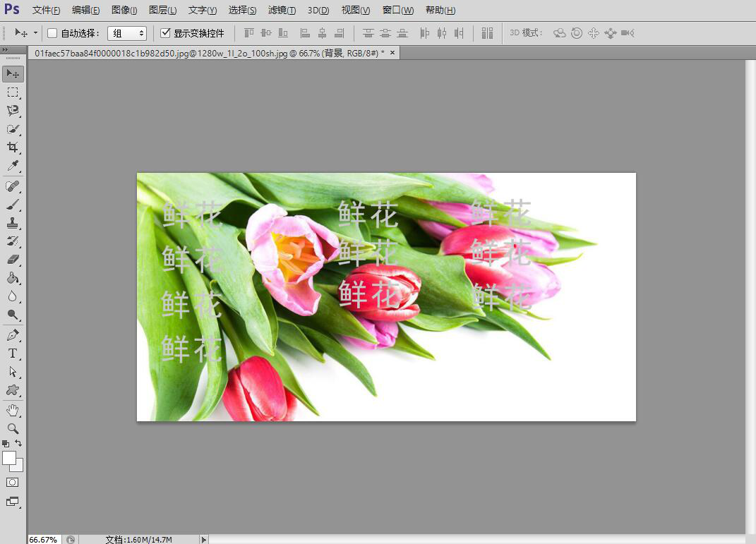Select the Crop tool
This screenshot has height=544, width=756.
tap(13, 147)
